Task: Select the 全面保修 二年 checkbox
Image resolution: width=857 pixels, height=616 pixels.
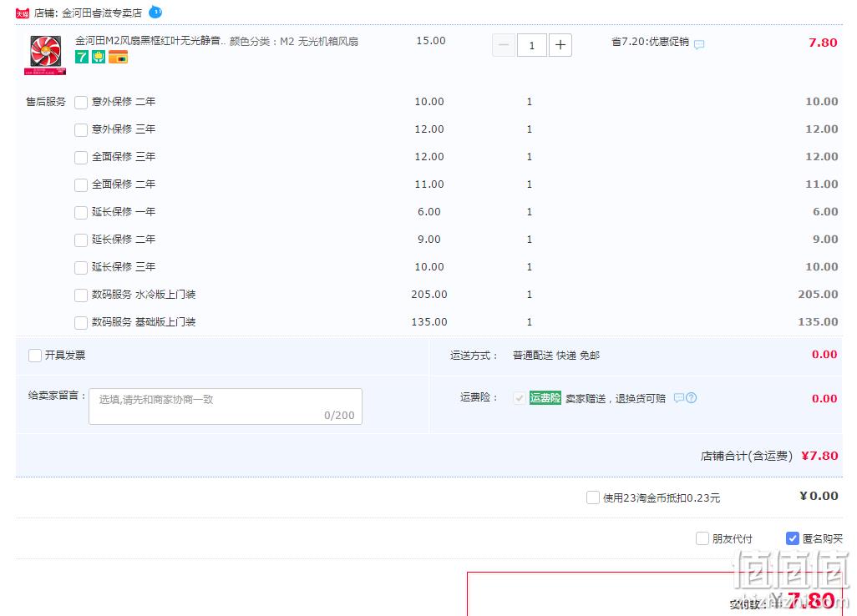Action: [x=81, y=184]
